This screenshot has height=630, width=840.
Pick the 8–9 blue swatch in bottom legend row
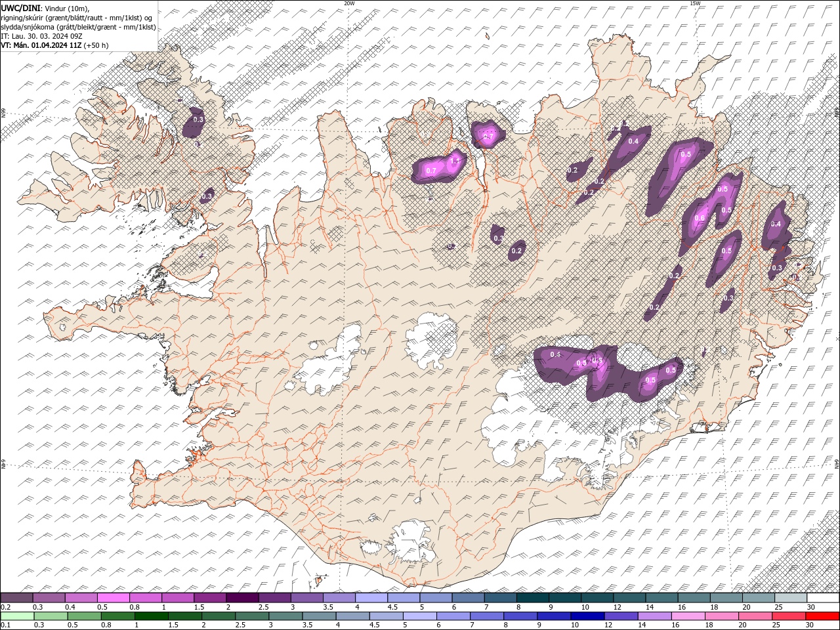point(520,616)
